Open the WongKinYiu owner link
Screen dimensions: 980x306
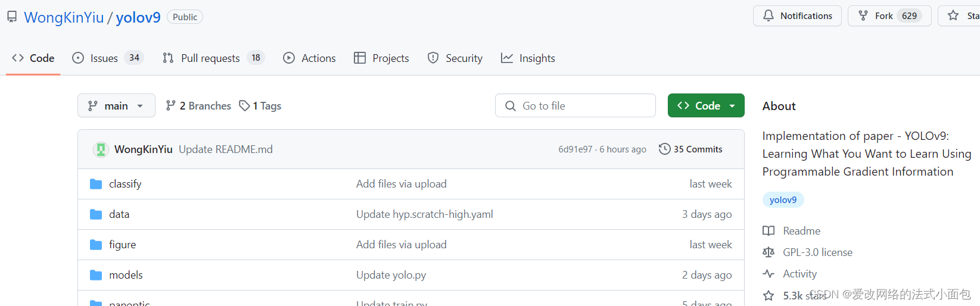[64, 17]
